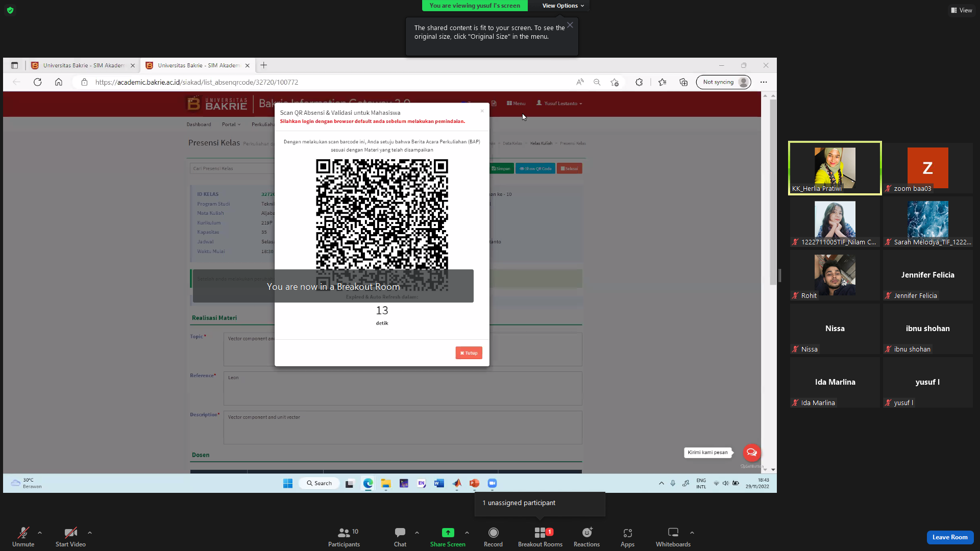Open the Menu item in Bakrie header
The image size is (980, 551).
(x=516, y=104)
